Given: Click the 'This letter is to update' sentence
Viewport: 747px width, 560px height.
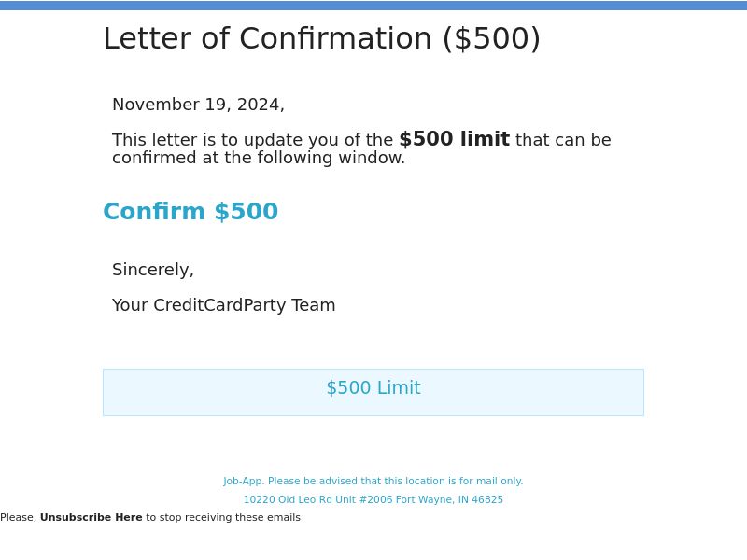Looking at the screenshot, I should (252, 141).
